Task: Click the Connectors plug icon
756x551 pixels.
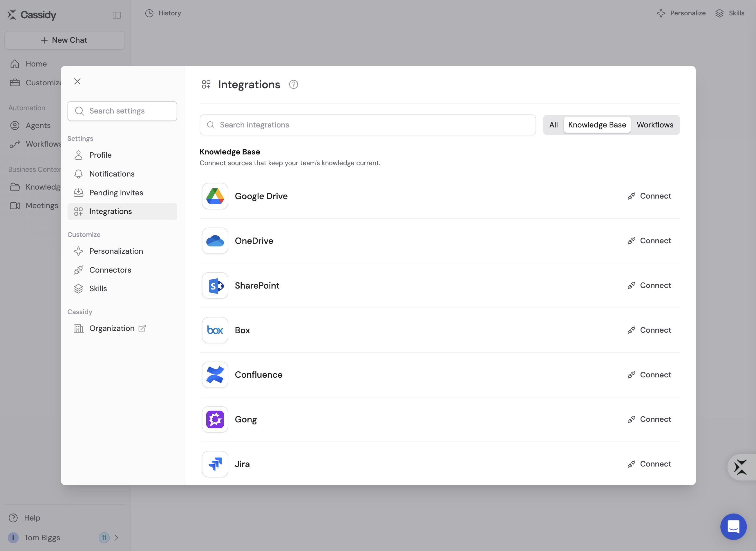Action: coord(78,270)
